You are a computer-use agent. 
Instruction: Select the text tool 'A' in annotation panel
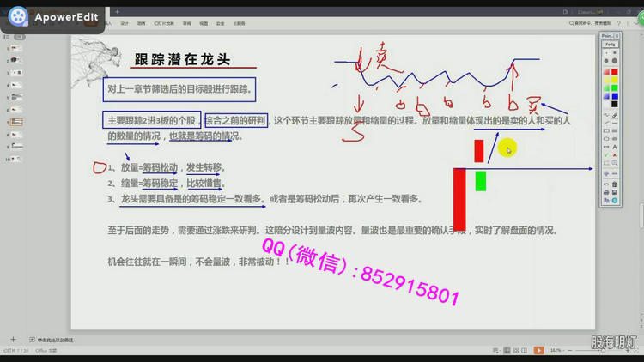coord(615,147)
